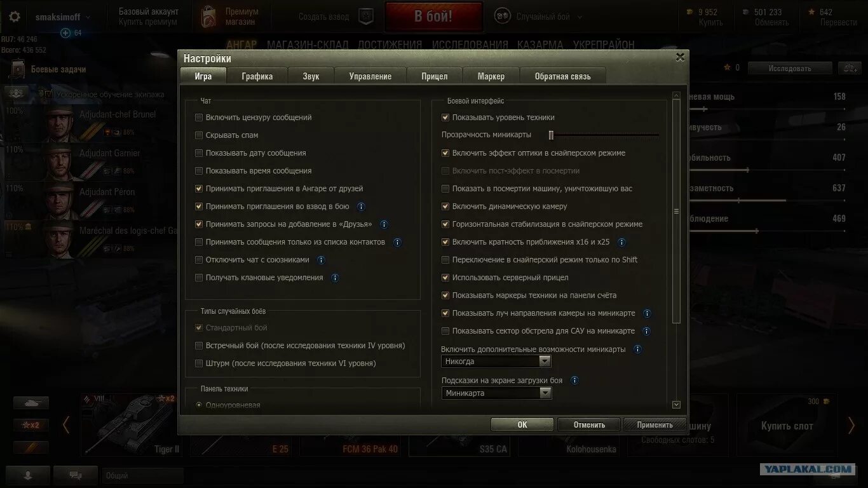This screenshot has height=488, width=868.
Task: Enable Включить цензуру сообщений checkbox
Action: coord(199,118)
